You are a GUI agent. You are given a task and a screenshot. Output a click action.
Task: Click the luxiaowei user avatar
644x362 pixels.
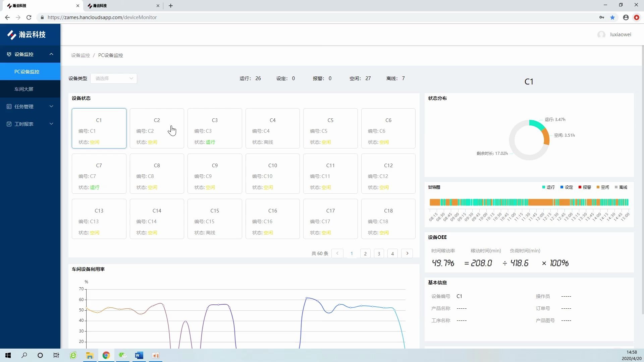601,35
